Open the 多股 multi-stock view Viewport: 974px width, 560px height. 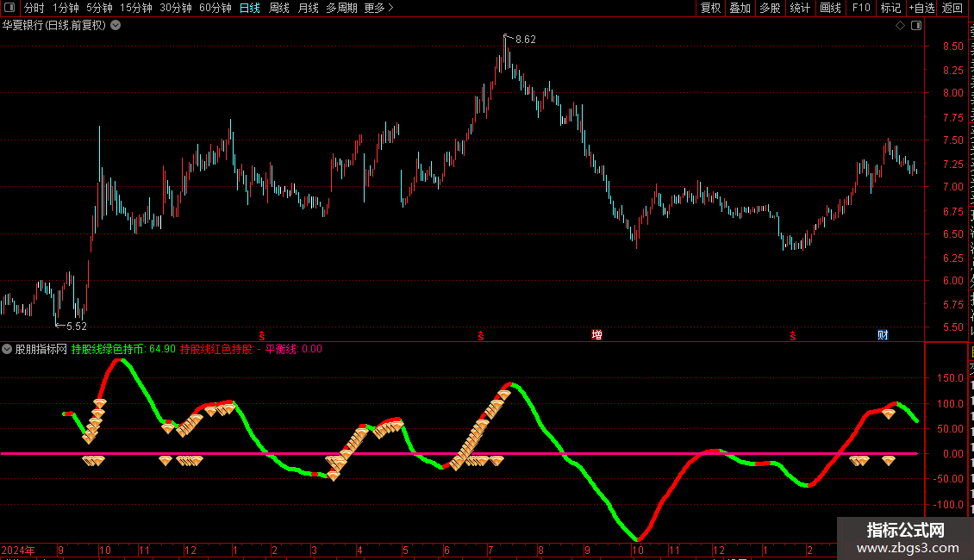tap(770, 8)
